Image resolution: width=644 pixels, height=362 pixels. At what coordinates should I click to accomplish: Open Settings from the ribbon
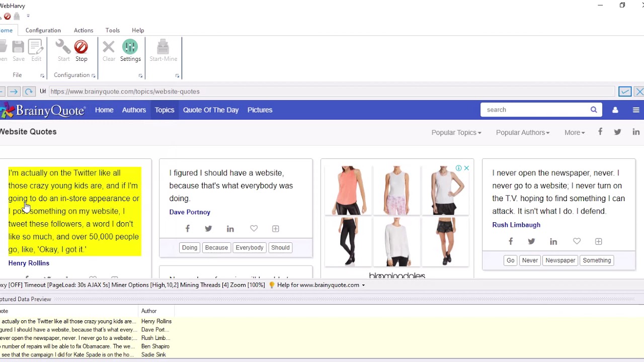130,51
